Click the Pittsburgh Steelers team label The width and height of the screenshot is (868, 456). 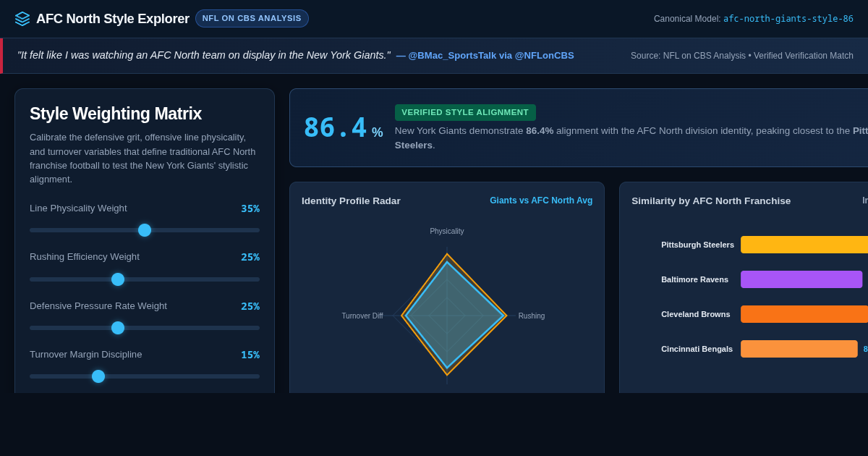click(x=697, y=245)
